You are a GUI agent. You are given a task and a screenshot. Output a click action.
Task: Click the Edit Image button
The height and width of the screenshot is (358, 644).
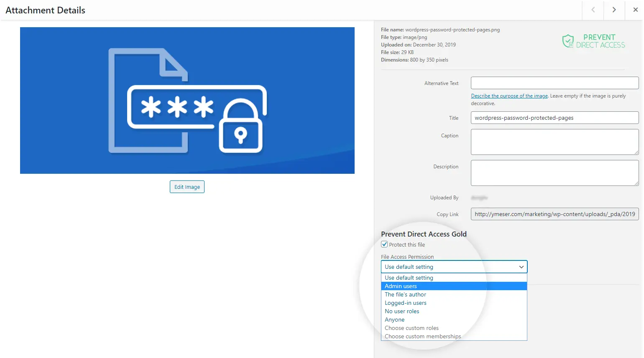(x=187, y=187)
